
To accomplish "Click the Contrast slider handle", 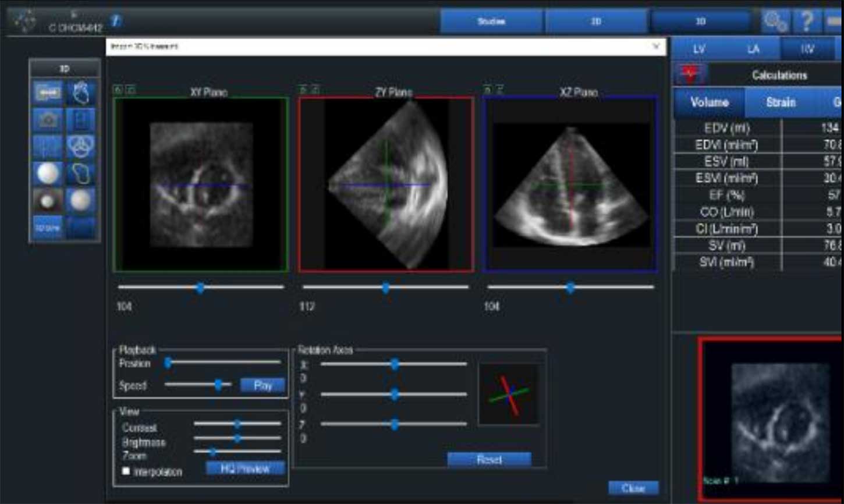I will point(237,424).
